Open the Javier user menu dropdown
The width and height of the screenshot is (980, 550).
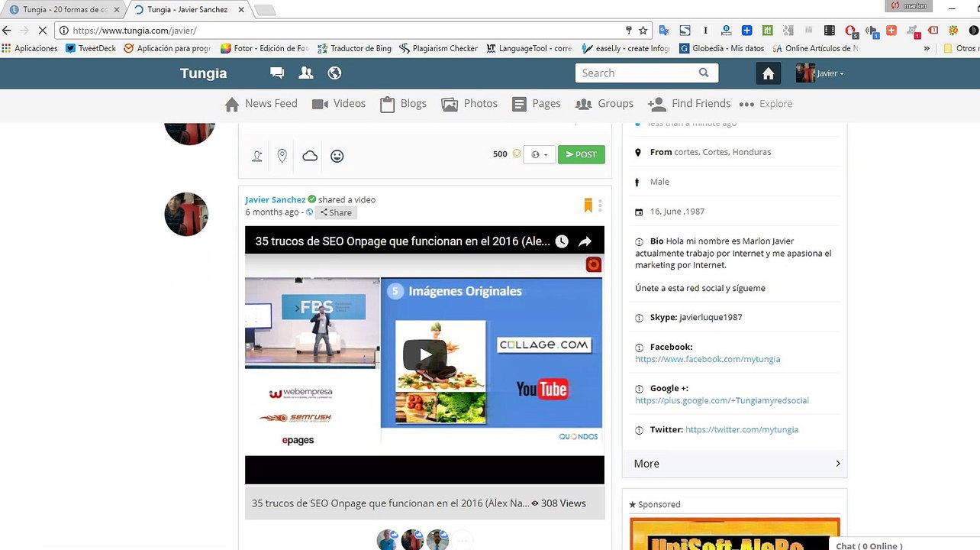click(820, 73)
